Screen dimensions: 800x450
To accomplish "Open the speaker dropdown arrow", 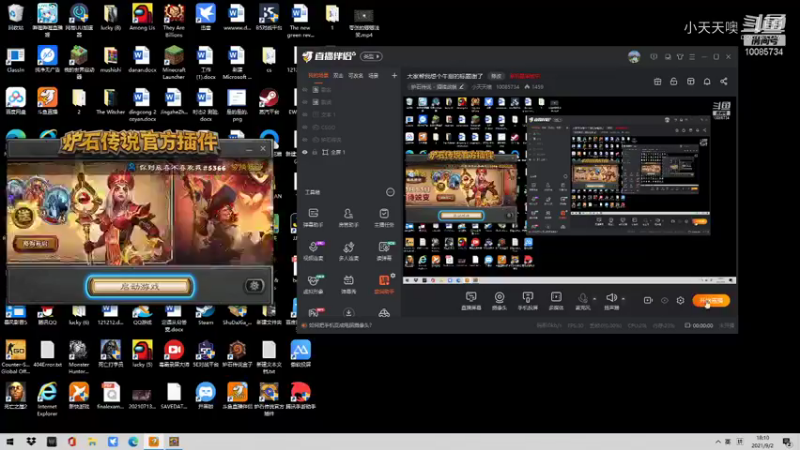I will [623, 298].
